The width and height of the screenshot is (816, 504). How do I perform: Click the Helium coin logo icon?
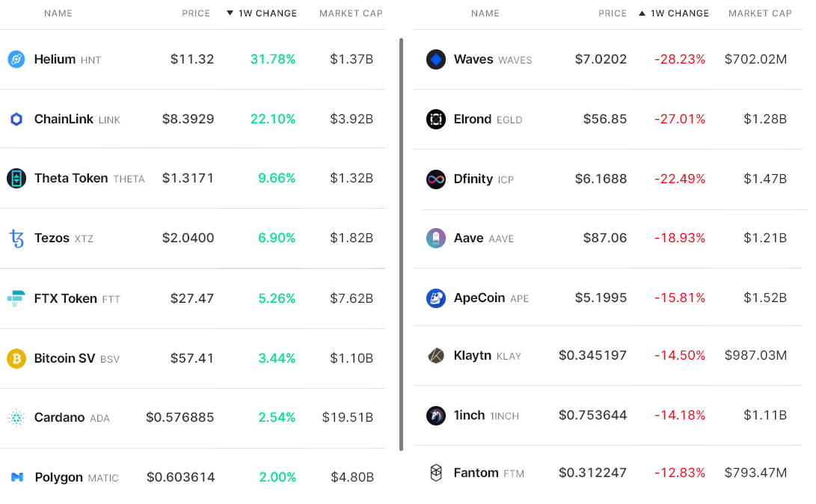[x=16, y=60]
